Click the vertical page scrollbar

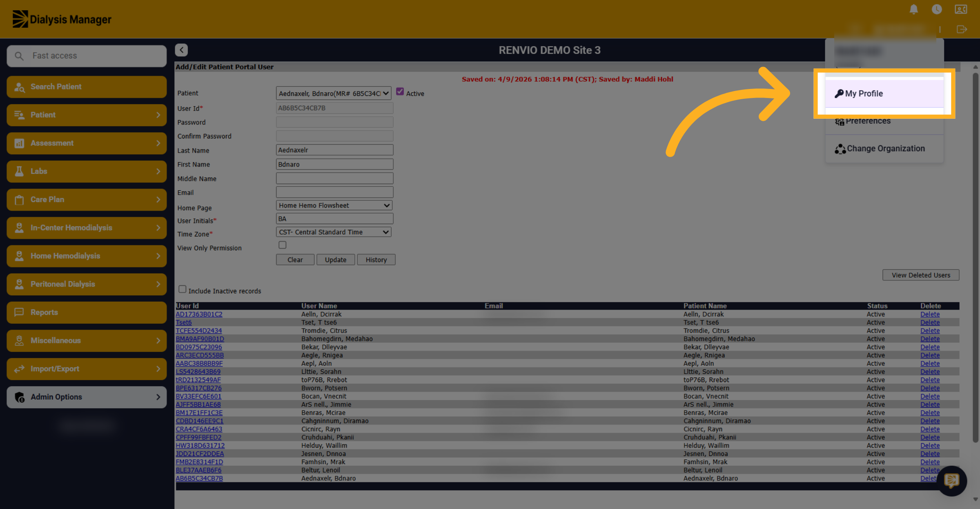pyautogui.click(x=976, y=257)
